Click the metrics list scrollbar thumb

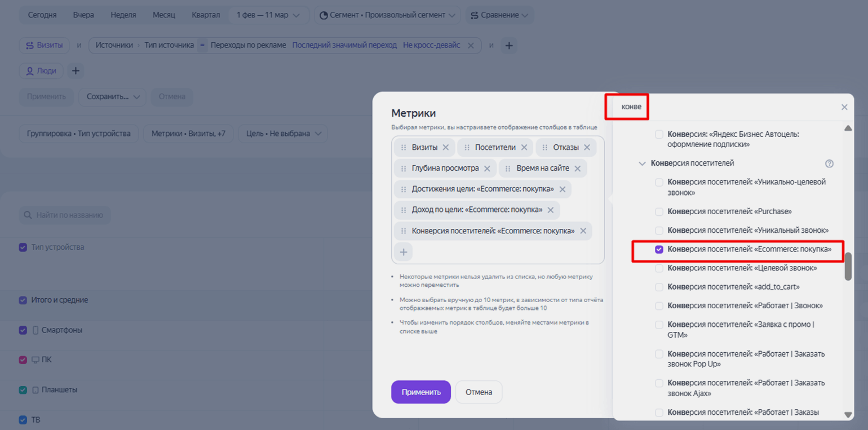point(848,266)
